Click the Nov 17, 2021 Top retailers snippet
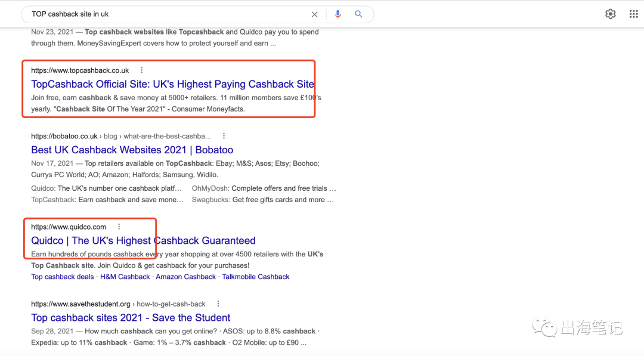This screenshot has width=644, height=356. tap(175, 169)
